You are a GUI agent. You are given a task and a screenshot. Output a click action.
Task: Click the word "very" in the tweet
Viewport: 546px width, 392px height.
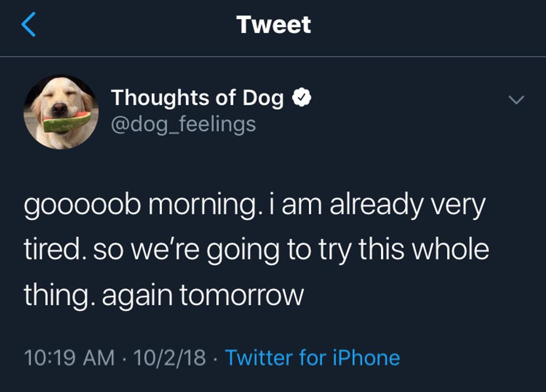(462, 206)
